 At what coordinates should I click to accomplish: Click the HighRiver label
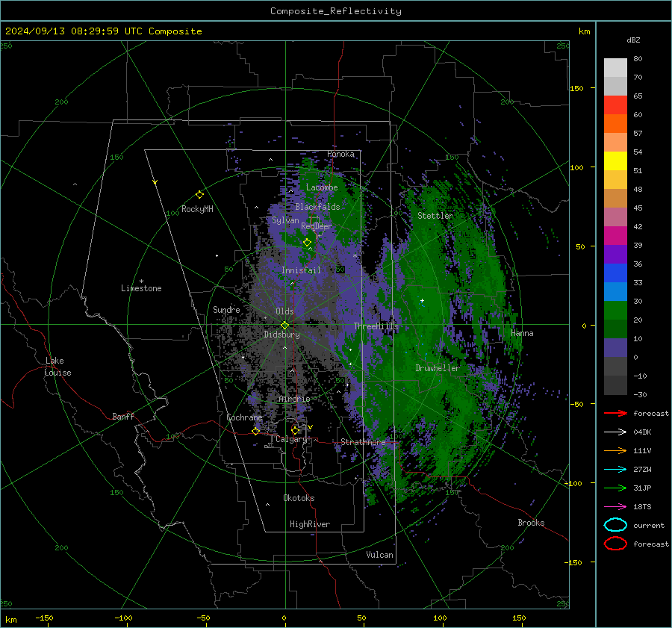[310, 524]
